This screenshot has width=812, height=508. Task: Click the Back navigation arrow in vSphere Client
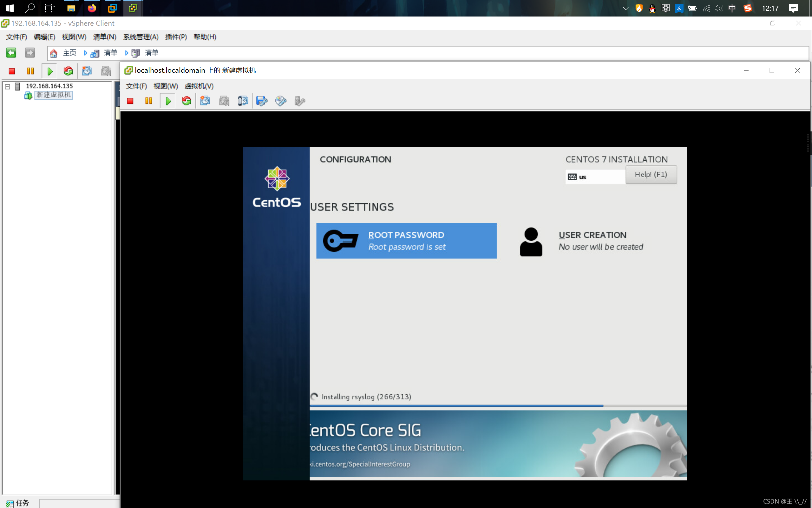click(x=11, y=53)
